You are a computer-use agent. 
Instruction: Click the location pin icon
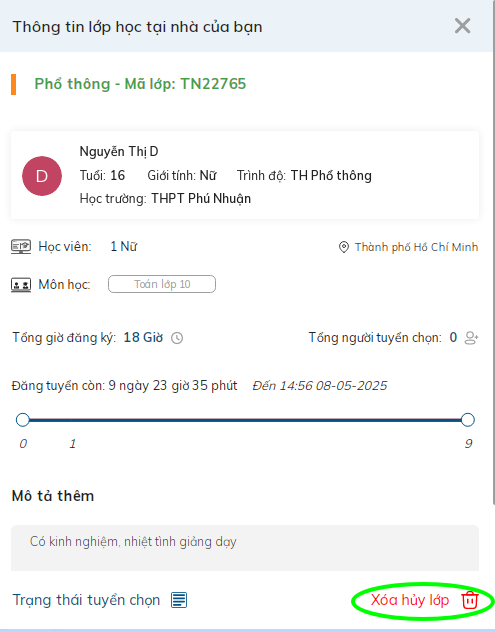click(344, 247)
